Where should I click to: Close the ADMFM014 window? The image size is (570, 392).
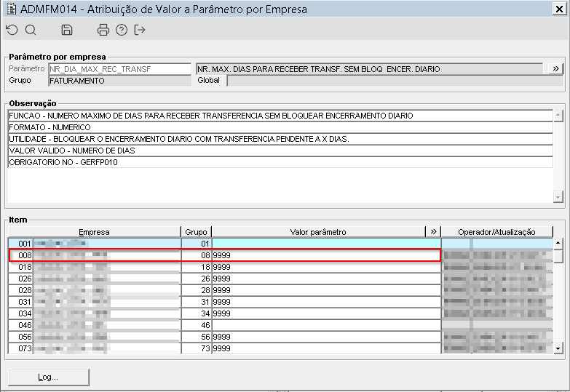(x=559, y=9)
